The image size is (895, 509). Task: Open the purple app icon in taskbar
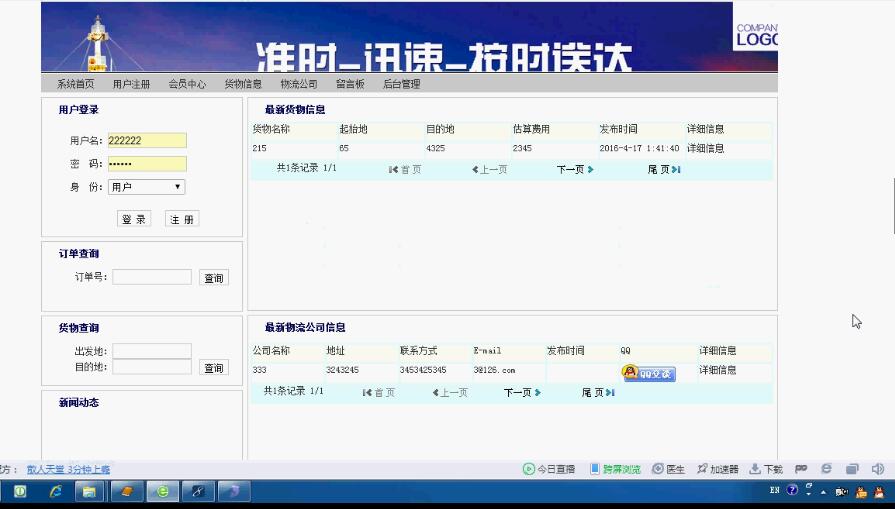(x=233, y=491)
